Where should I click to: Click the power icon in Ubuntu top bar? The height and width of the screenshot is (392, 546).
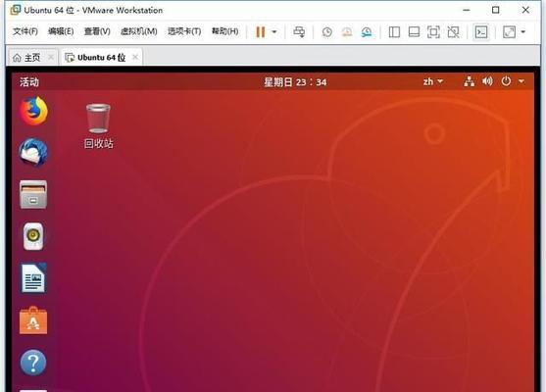click(x=506, y=81)
